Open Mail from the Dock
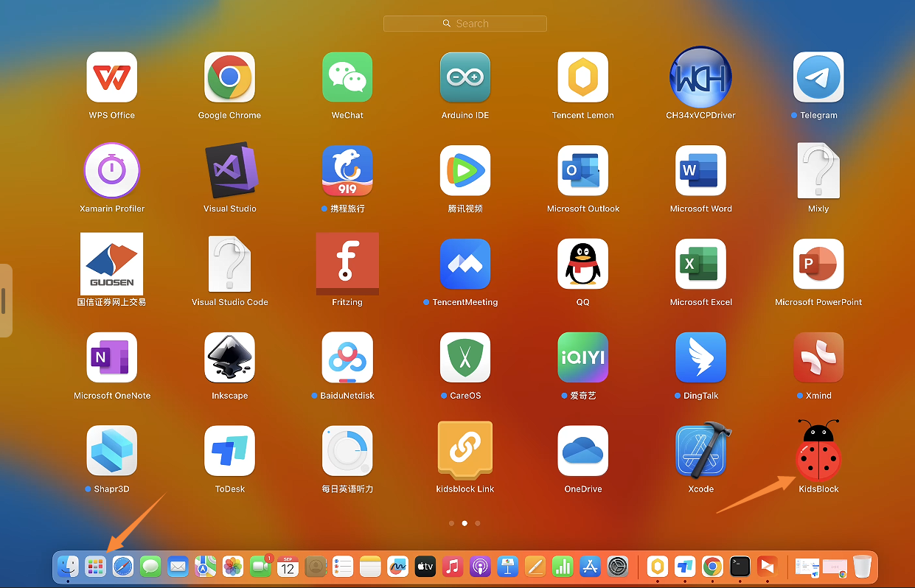 click(x=178, y=566)
